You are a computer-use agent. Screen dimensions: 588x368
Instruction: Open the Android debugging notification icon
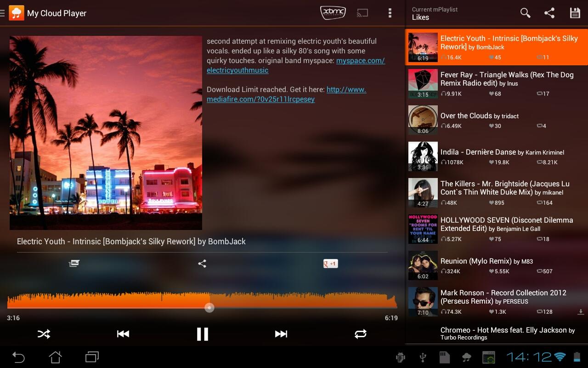pyautogui.click(x=401, y=357)
